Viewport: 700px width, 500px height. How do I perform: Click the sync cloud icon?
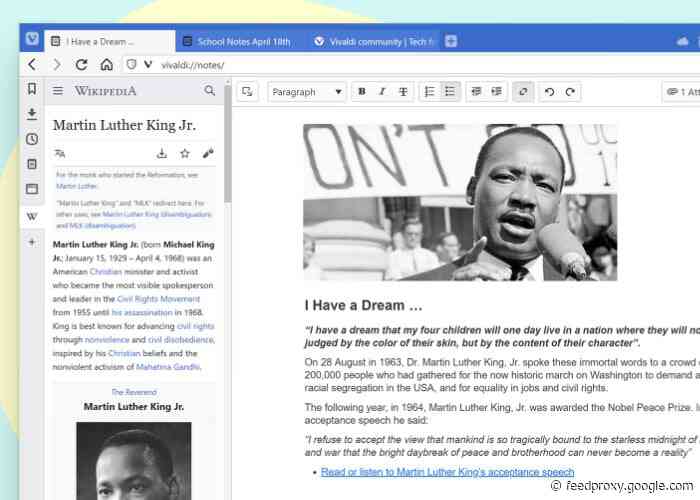coord(682,42)
